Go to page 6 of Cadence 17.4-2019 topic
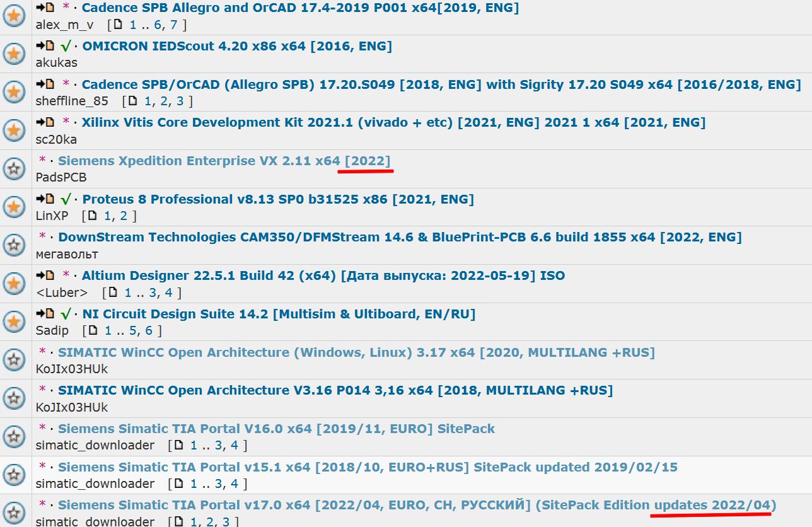Screen dimensions: 812x527 (x=158, y=25)
